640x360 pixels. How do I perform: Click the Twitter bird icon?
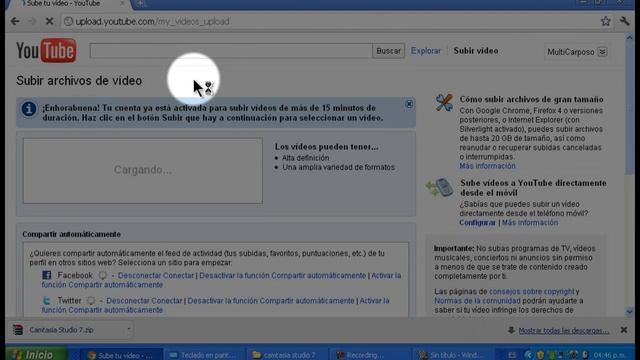coord(47,301)
